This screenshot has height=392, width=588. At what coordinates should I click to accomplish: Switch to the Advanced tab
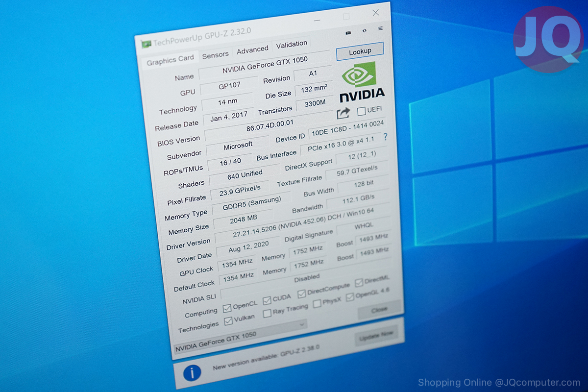(252, 50)
